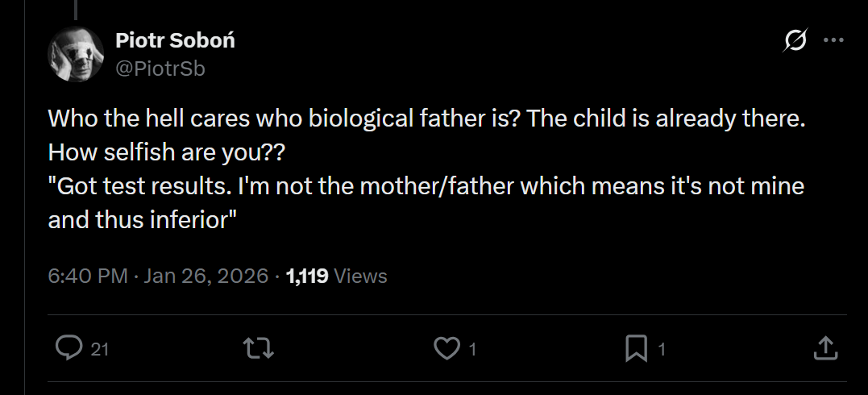Click the display name Piotr Soboń
This screenshot has height=395, width=868.
pyautogui.click(x=175, y=40)
